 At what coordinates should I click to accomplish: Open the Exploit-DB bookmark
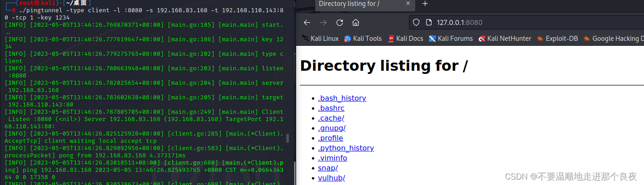[x=557, y=39]
